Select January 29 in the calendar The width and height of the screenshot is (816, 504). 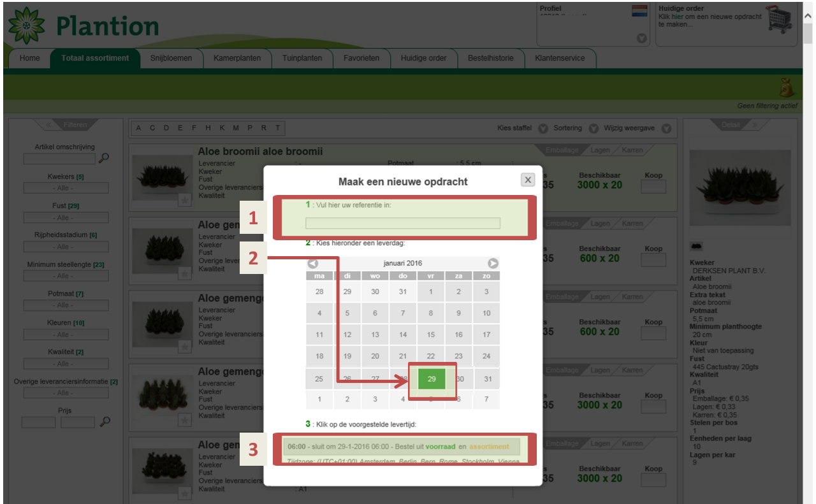(x=432, y=379)
